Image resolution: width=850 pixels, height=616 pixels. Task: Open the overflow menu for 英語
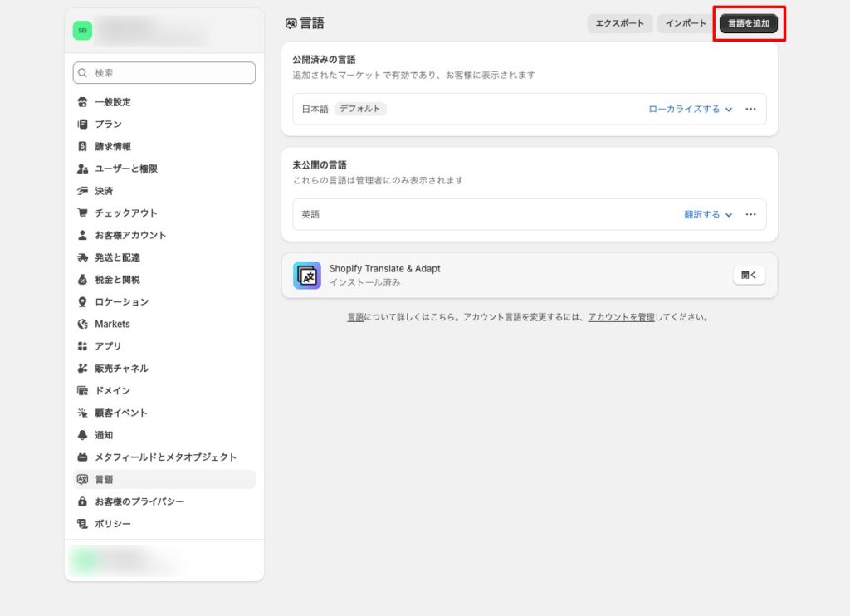pos(750,214)
